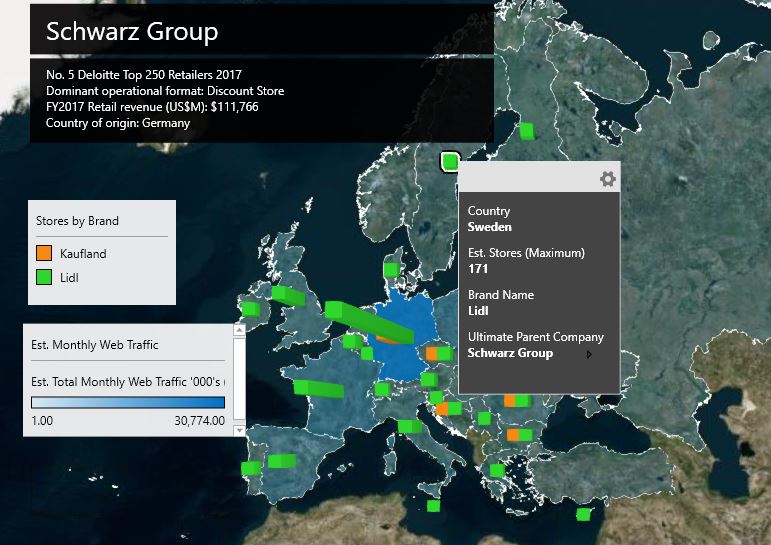Screen dimensions: 771x545
Task: Select the Romania Kaufland orange marker
Action: point(509,400)
